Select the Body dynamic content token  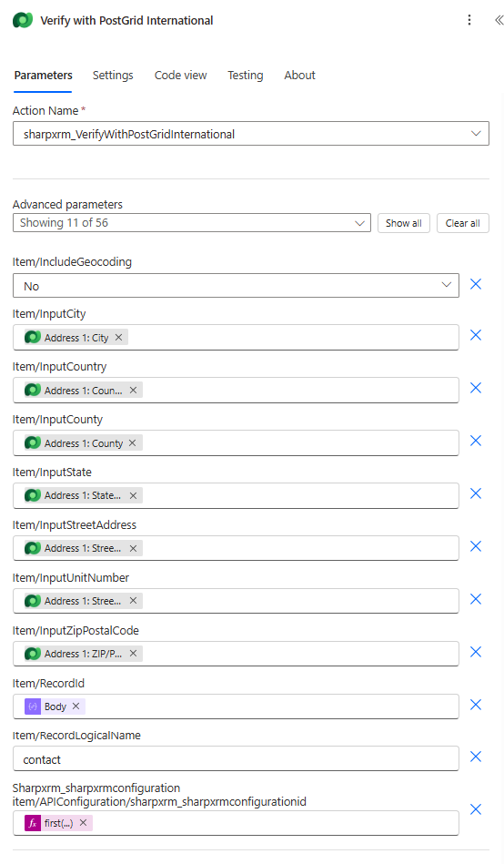tap(55, 706)
